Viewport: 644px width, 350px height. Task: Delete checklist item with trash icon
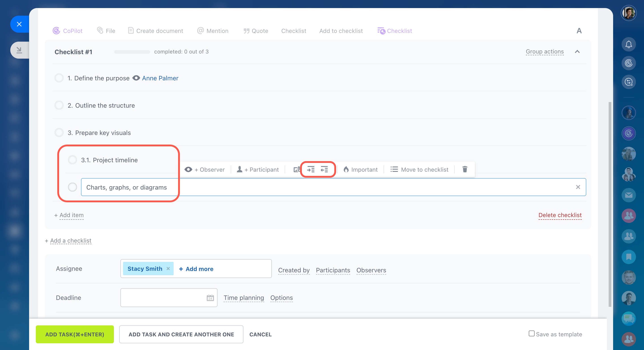tap(465, 169)
